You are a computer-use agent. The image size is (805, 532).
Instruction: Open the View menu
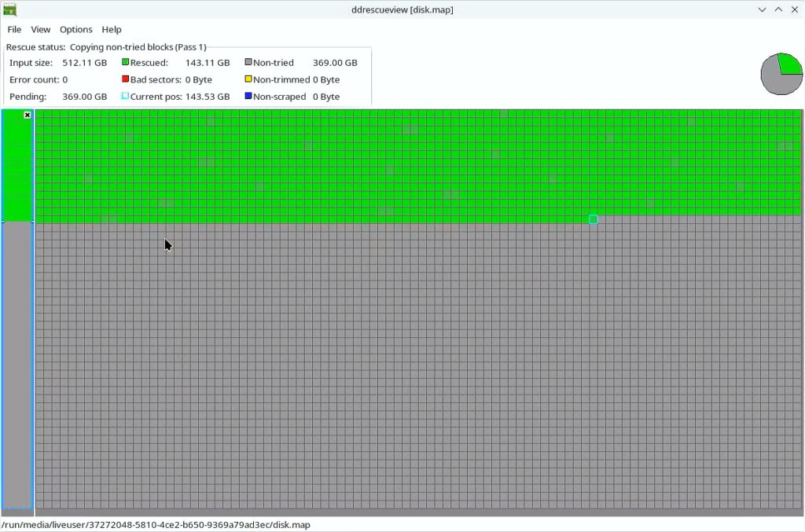41,29
